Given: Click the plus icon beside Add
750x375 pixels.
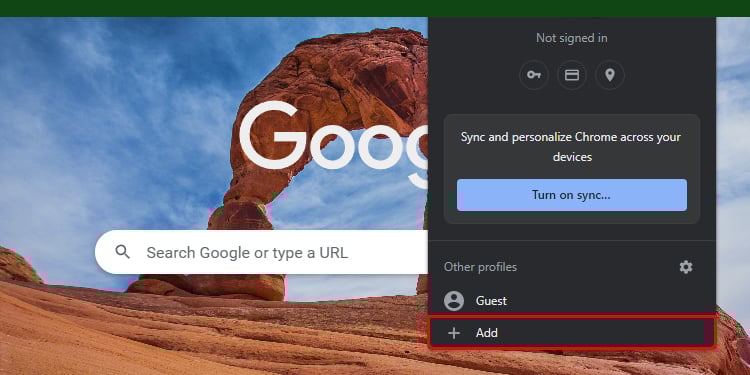Looking at the screenshot, I should pyautogui.click(x=453, y=333).
